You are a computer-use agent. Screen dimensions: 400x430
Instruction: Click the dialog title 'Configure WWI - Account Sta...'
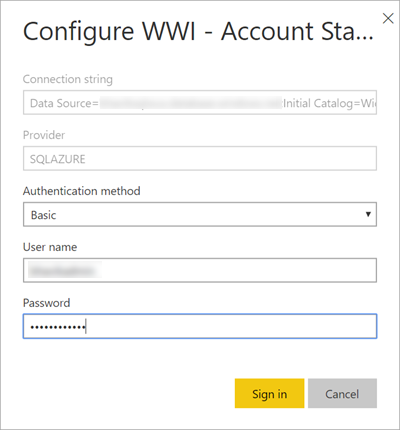198,32
